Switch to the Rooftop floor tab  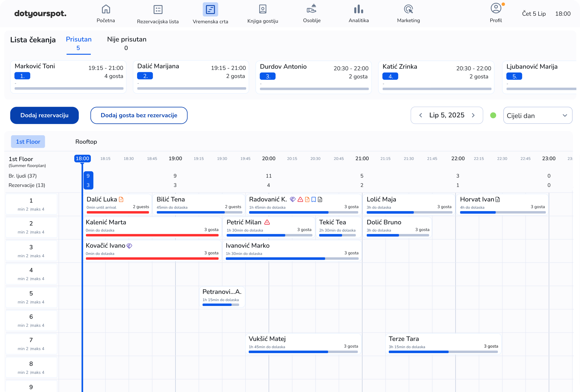pos(86,142)
